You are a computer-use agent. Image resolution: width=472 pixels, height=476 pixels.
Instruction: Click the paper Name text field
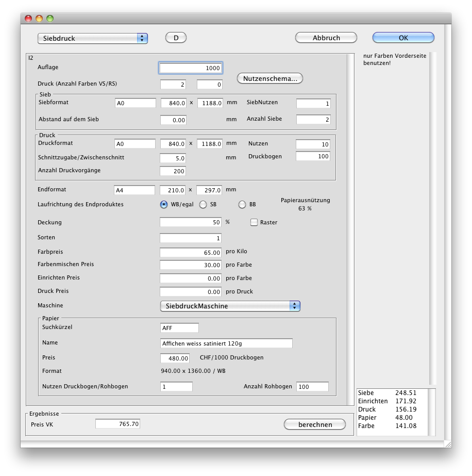point(226,343)
